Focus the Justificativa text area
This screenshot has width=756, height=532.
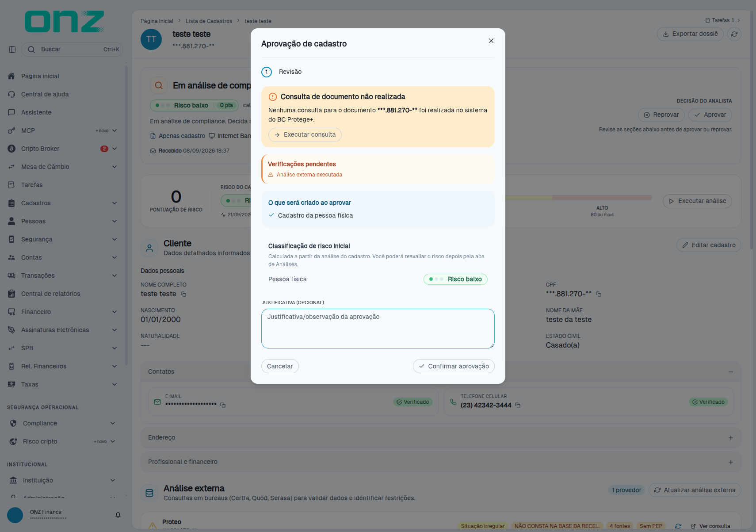pos(378,329)
